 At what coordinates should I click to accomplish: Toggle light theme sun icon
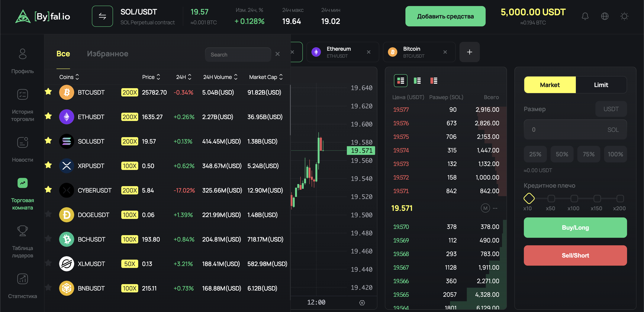point(624,16)
